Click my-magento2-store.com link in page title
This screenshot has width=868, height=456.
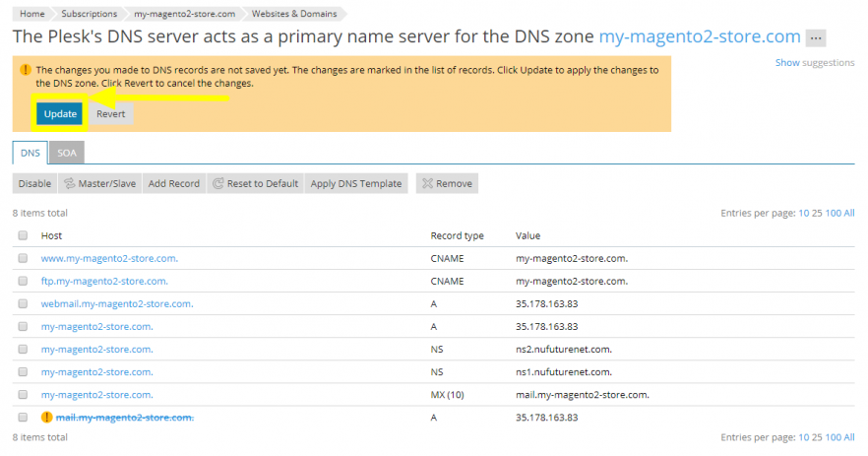(x=700, y=36)
